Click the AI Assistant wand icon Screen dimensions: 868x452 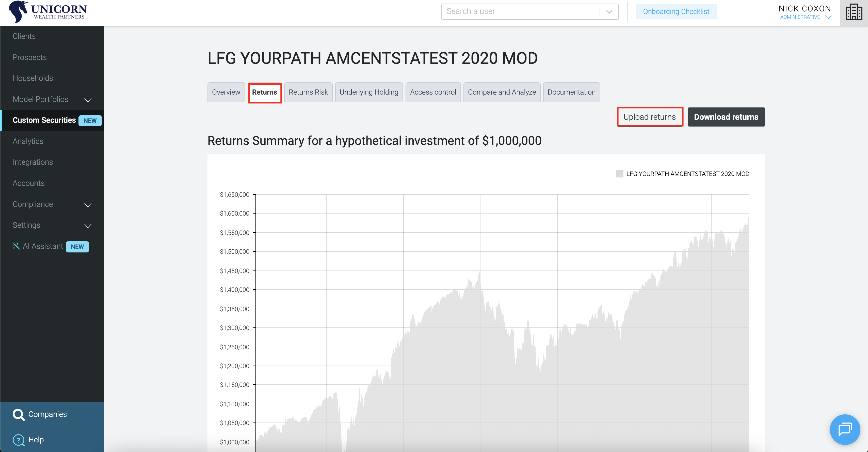[16, 246]
